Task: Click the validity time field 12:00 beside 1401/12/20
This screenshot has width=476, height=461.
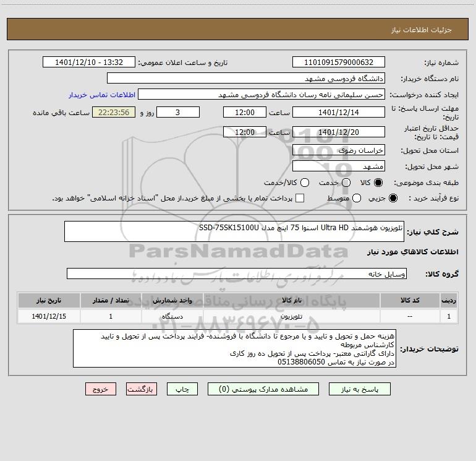Action: tap(245, 132)
